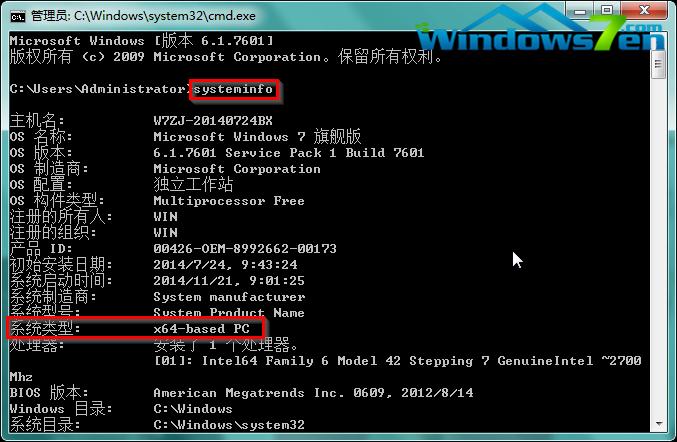Click 'Intel64 Family 6 Model 42' processor line
This screenshot has height=442, width=677.
pyautogui.click(x=397, y=361)
